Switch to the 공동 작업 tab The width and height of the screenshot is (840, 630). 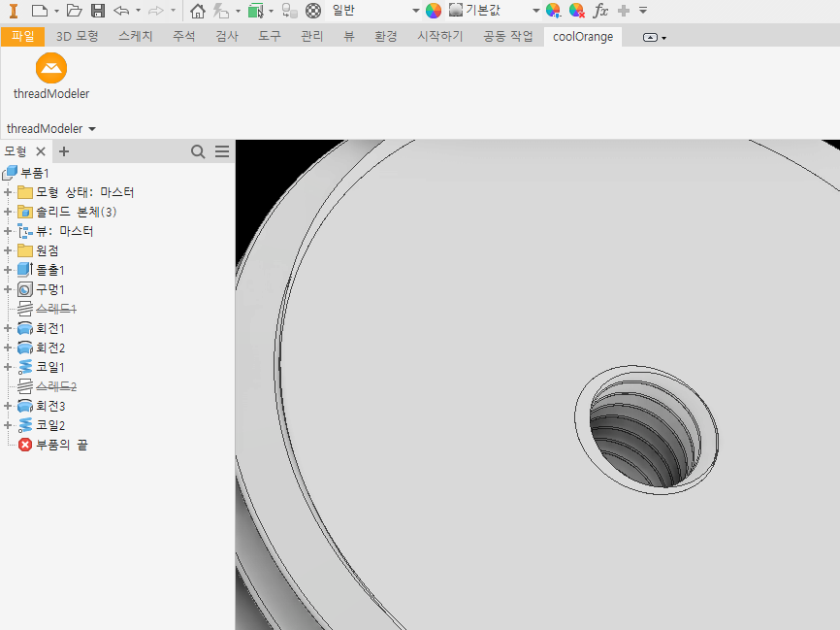tap(508, 36)
